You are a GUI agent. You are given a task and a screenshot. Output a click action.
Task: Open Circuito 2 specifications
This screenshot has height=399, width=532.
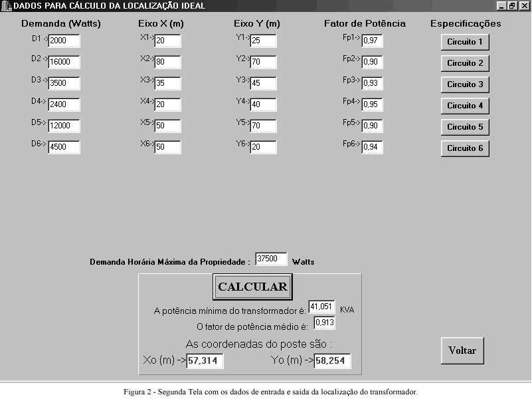(x=465, y=63)
